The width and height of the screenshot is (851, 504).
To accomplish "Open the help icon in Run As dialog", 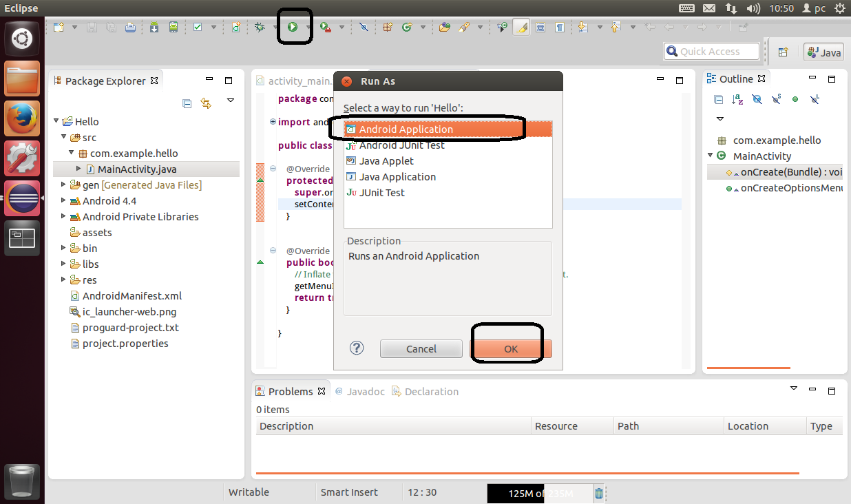I will (357, 348).
